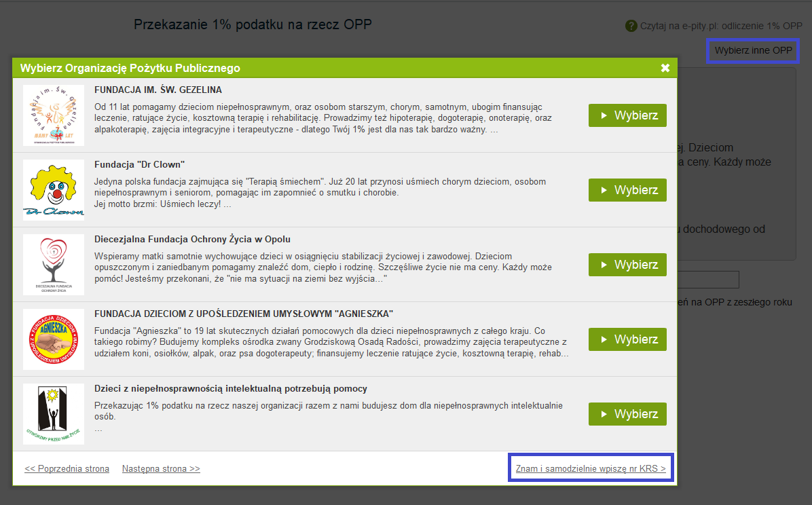This screenshot has width=812, height=505.
Task: Click title FUNDACJA DZIECIOM Z UPOŚLEDZENIEM UMYSŁOWYM "AGNIESZKA"
Action: (243, 314)
